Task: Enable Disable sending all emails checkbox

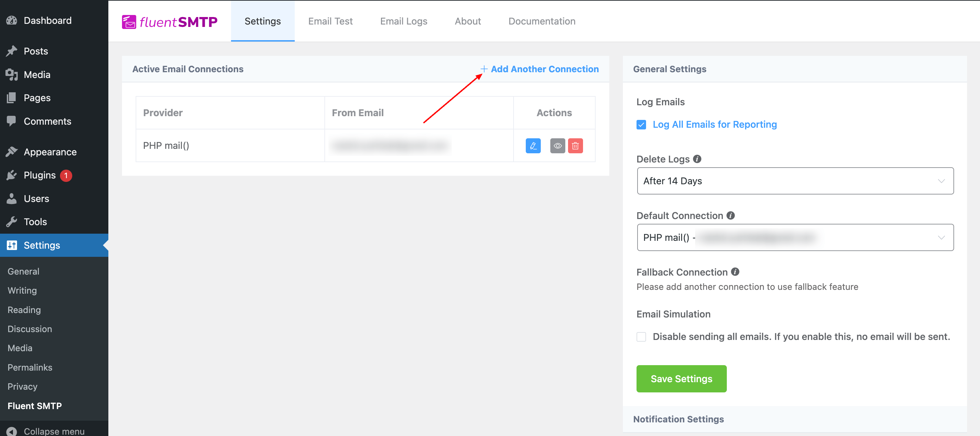Action: (x=641, y=337)
